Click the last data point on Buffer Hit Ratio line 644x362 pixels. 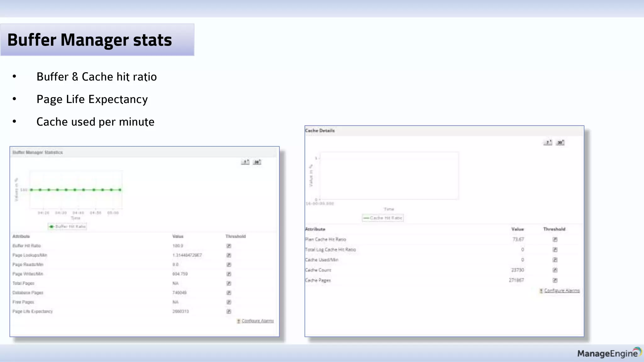click(120, 190)
